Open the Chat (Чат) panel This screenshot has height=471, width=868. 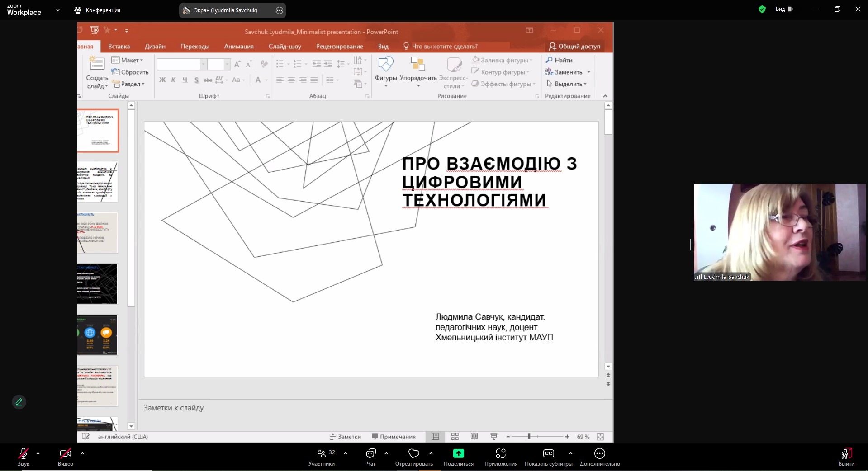371,453
